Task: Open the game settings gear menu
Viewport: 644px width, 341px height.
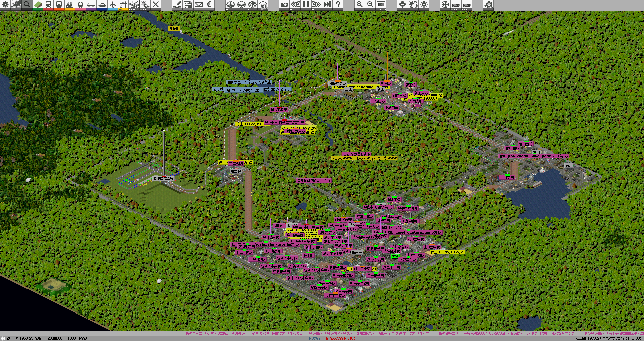Action: (5, 5)
